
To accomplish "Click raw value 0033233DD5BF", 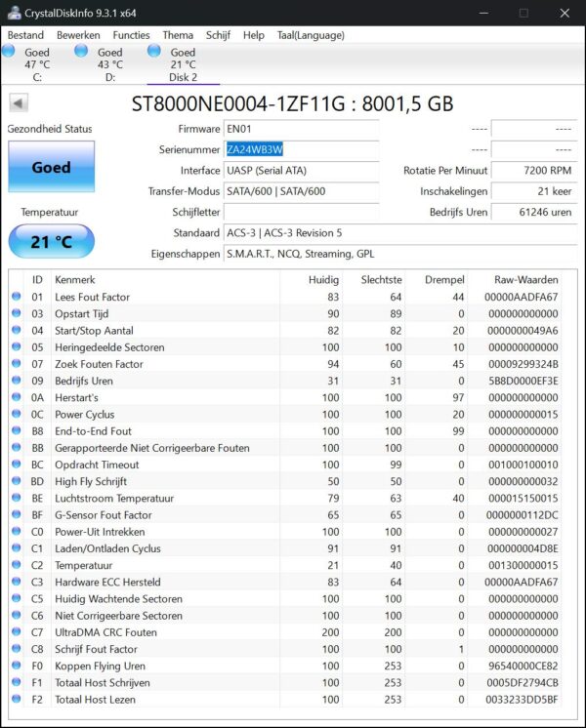I will 522,700.
